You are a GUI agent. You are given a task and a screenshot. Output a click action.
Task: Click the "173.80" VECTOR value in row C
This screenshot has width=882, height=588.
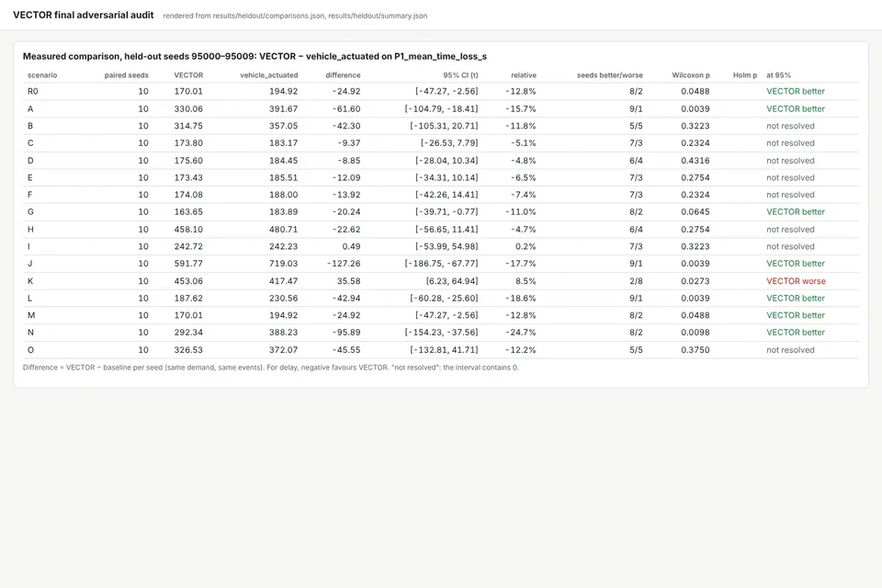(x=188, y=143)
